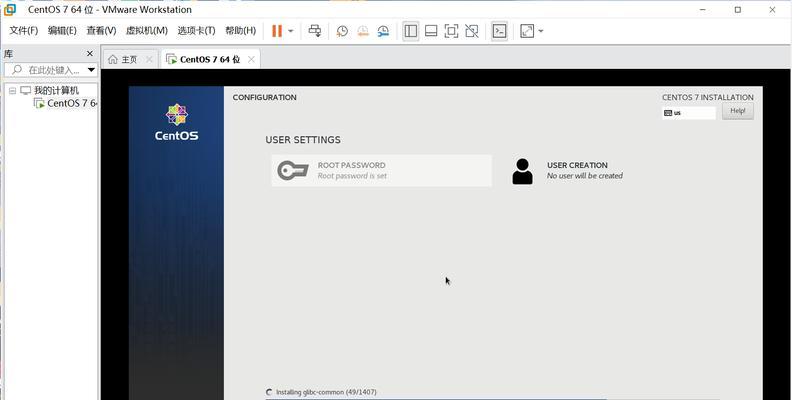Collapse the 我的计算机 tree node
The image size is (792, 400).
coord(12,91)
